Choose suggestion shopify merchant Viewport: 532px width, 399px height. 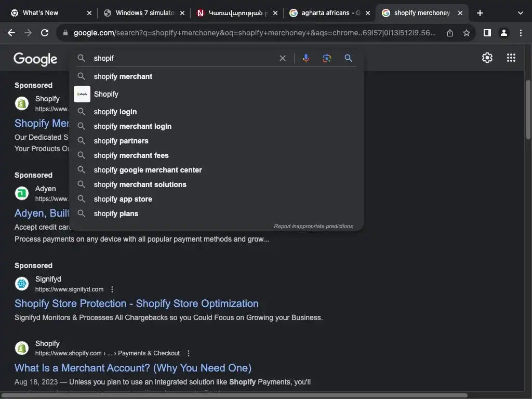click(x=217, y=76)
